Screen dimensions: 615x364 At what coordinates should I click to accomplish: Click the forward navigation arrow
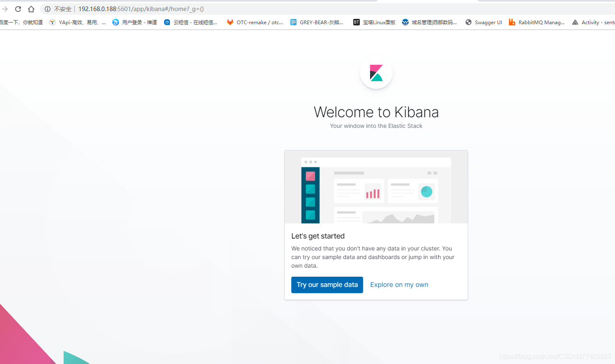5,9
